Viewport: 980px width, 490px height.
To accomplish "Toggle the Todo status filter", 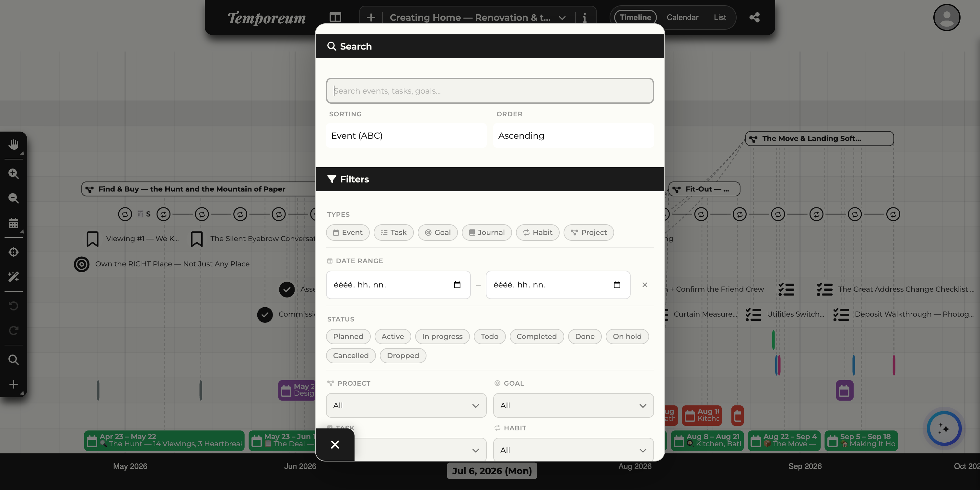I will pyautogui.click(x=489, y=336).
